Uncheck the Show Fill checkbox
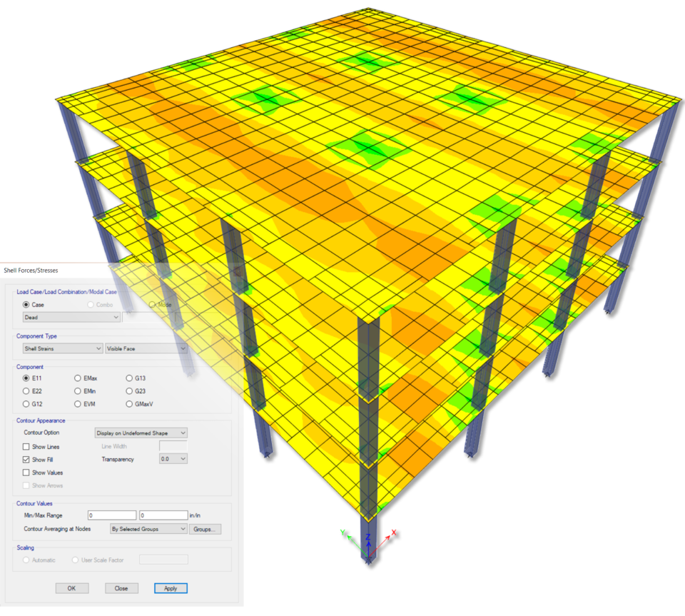 (x=26, y=460)
